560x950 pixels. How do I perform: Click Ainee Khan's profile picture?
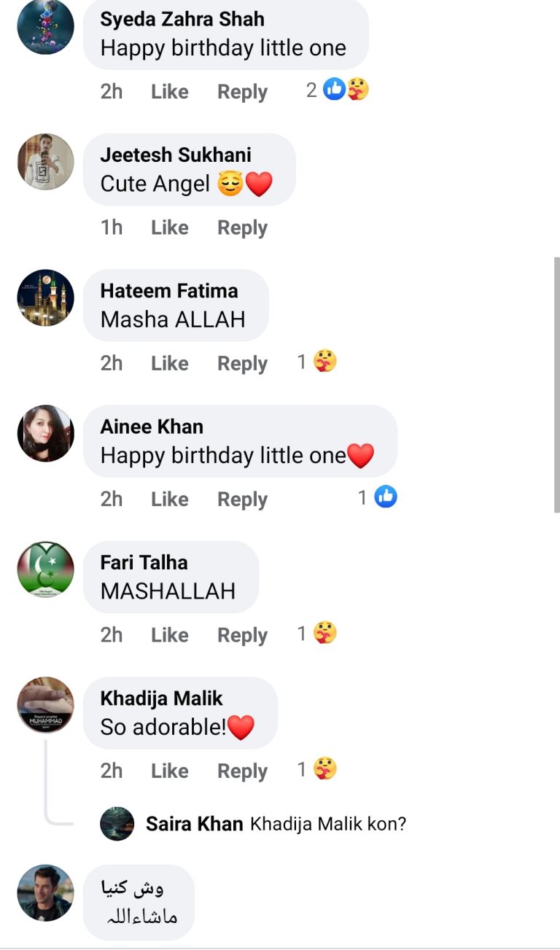click(x=45, y=433)
